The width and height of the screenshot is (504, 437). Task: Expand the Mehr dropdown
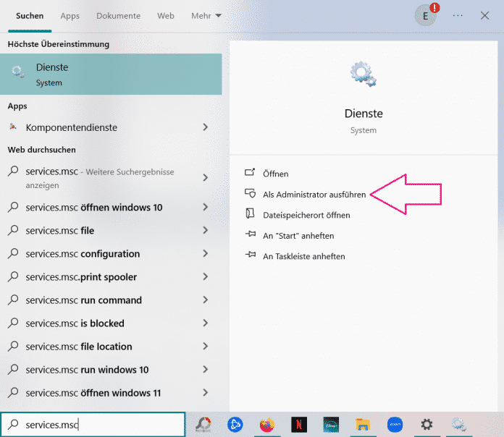pyautogui.click(x=206, y=15)
